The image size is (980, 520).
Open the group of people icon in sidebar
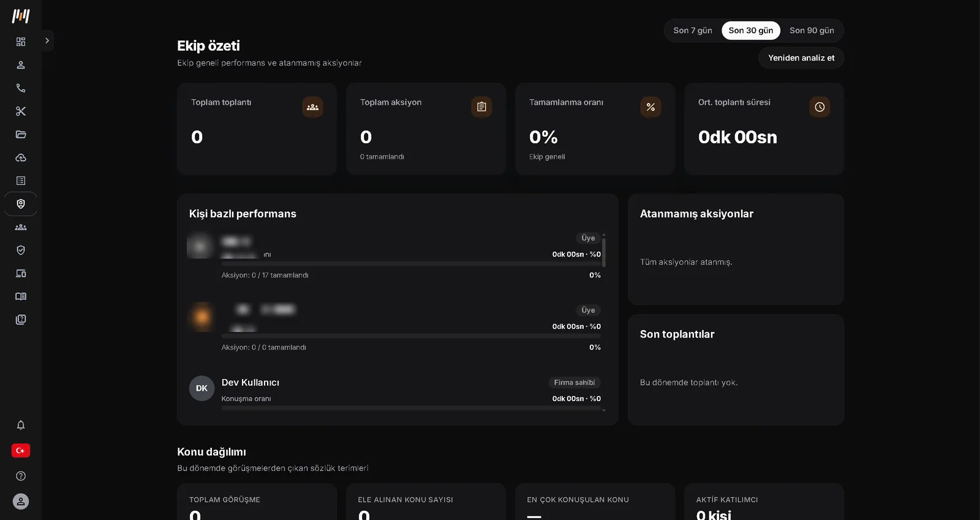coord(21,227)
